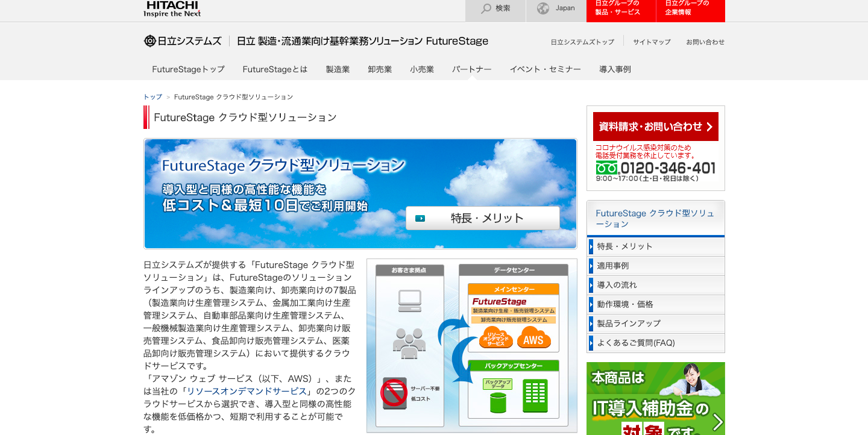Click the free-dial icon beside 0120-346-401
This screenshot has width=868, height=435.
(607, 167)
